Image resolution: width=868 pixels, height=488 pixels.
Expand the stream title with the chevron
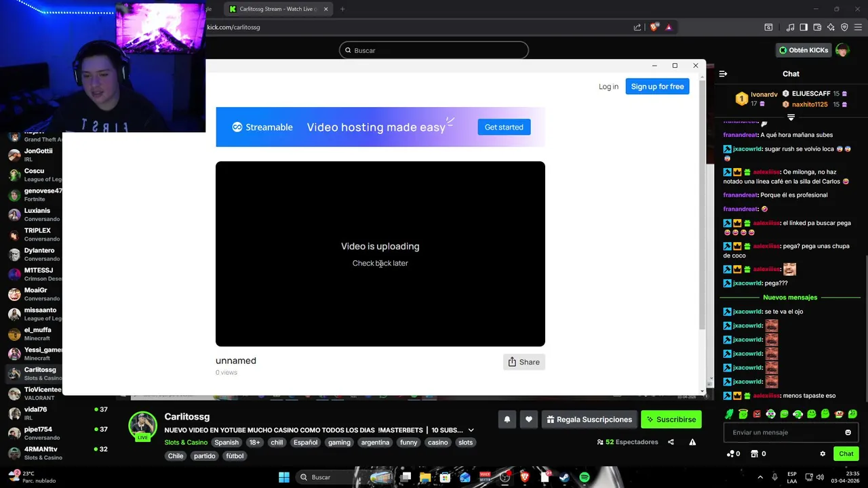click(x=471, y=430)
